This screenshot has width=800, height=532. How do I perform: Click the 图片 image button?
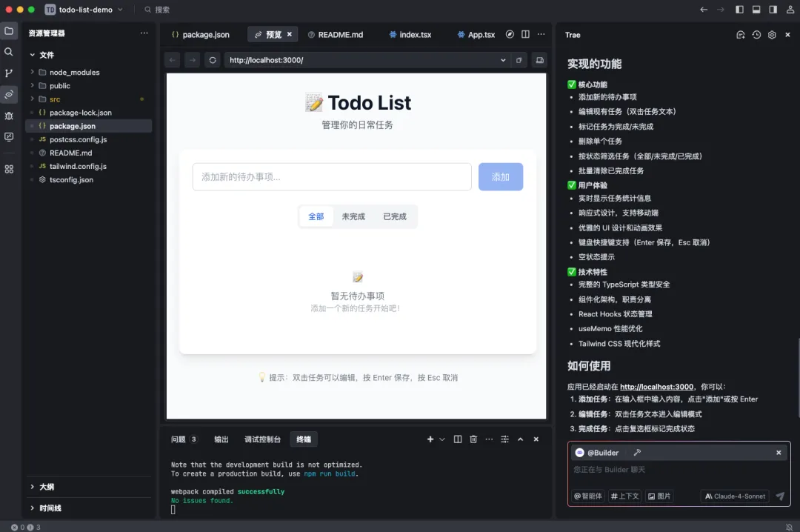(659, 496)
